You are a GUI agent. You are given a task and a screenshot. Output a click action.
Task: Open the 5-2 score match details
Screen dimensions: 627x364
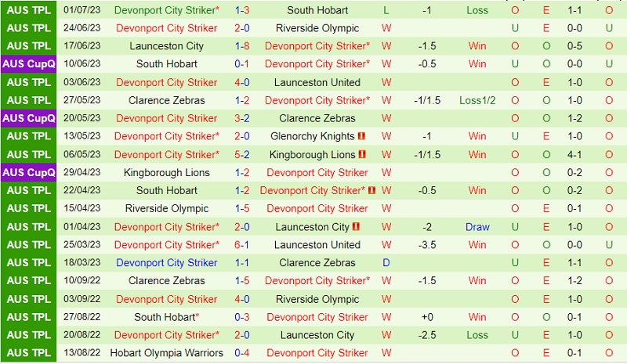(x=242, y=154)
